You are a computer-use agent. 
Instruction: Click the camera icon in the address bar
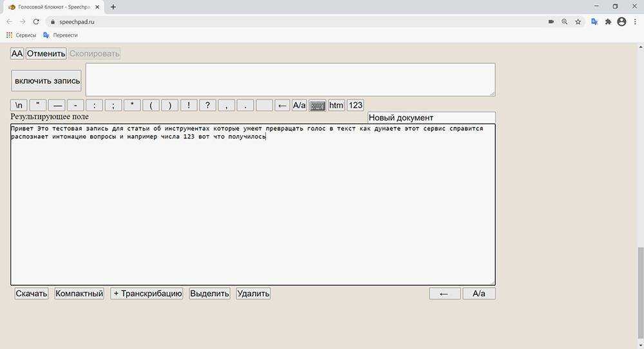[x=551, y=21]
